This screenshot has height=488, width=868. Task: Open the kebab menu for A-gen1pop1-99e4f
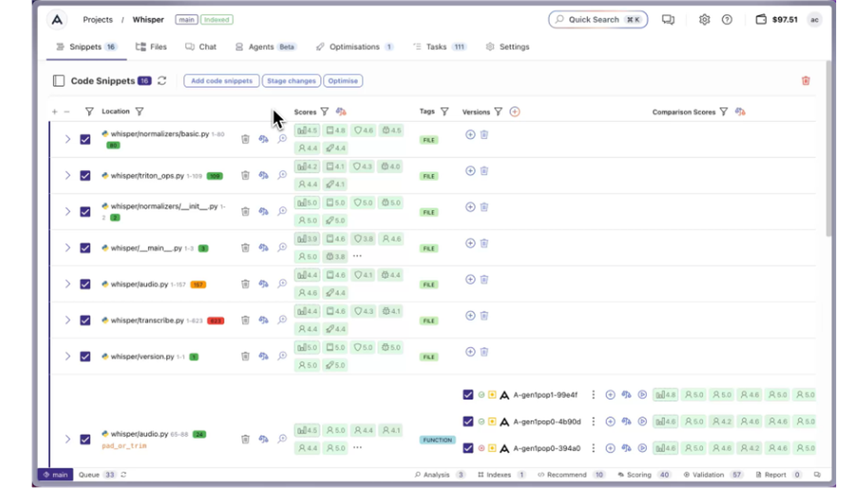593,394
